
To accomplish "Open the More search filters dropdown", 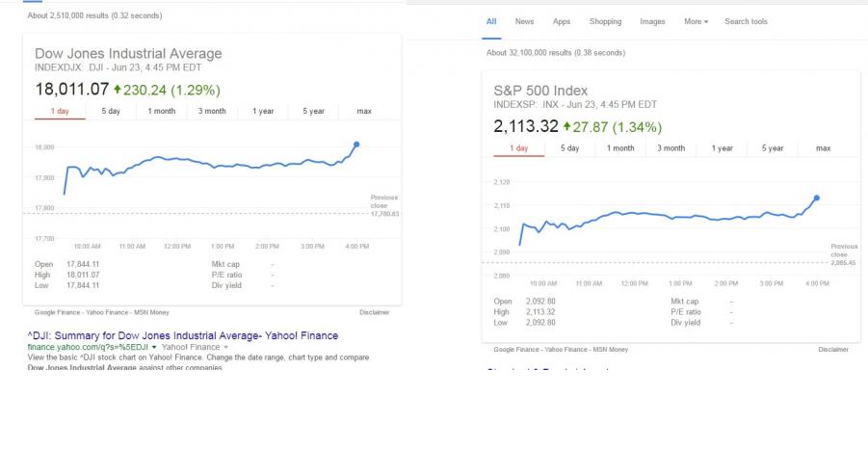I will click(696, 21).
